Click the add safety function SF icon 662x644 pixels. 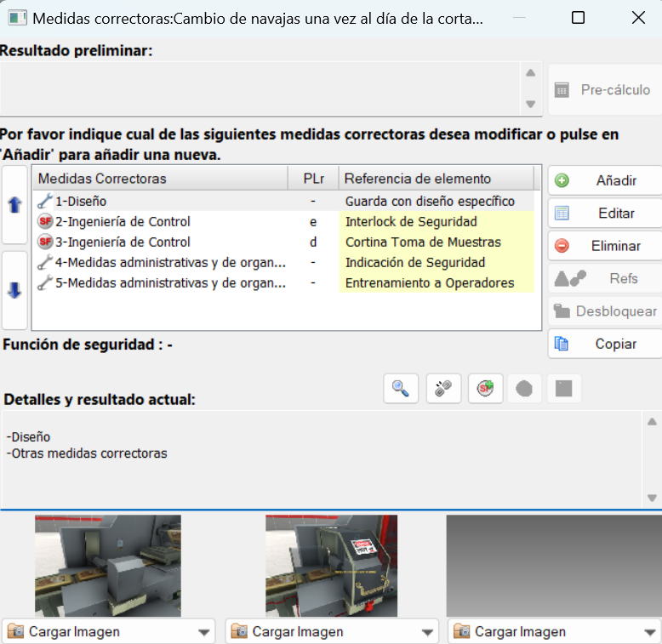click(486, 388)
